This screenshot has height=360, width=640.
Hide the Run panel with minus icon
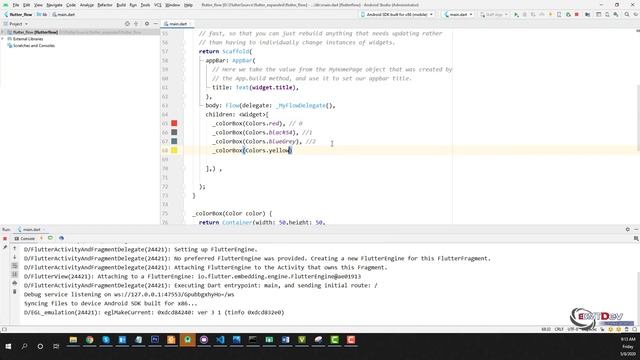point(636,230)
